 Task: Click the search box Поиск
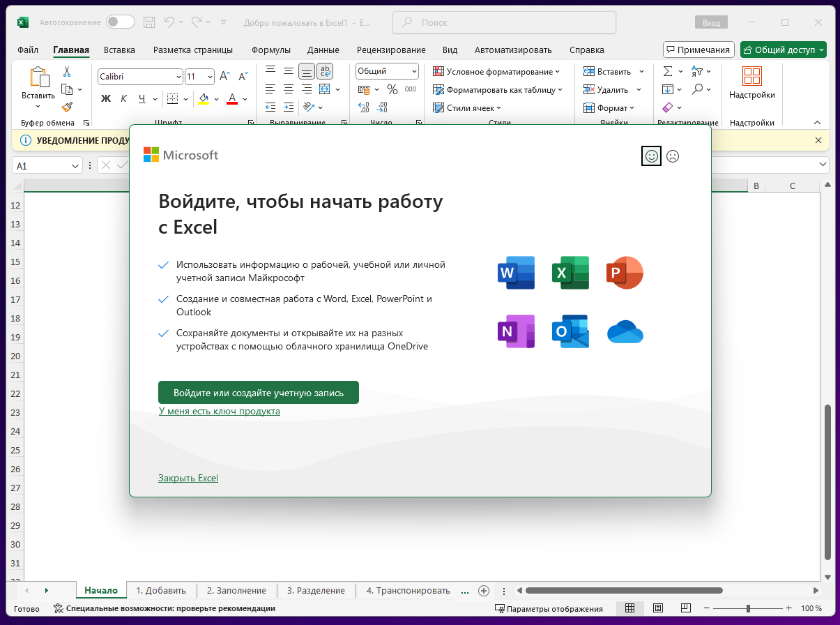tap(504, 22)
